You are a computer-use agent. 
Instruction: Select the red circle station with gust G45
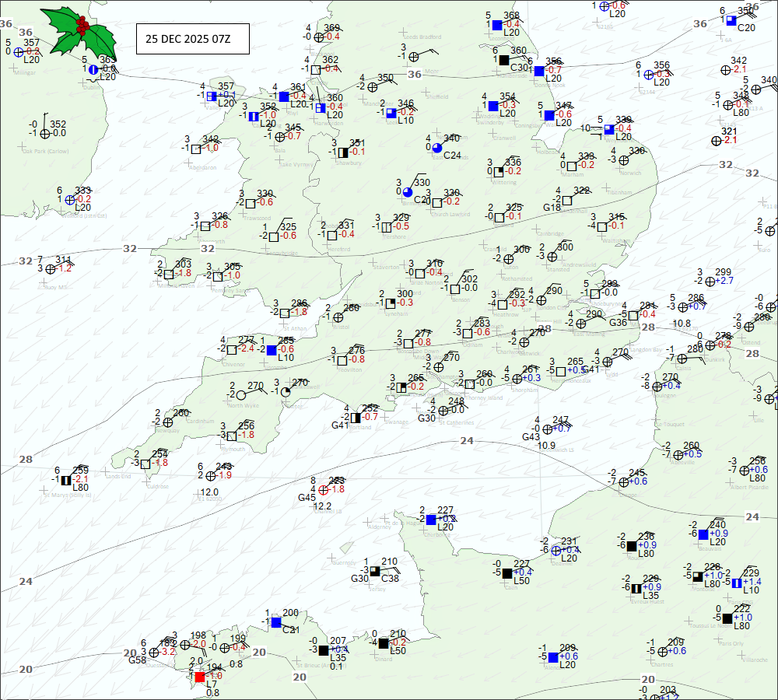pos(323,489)
